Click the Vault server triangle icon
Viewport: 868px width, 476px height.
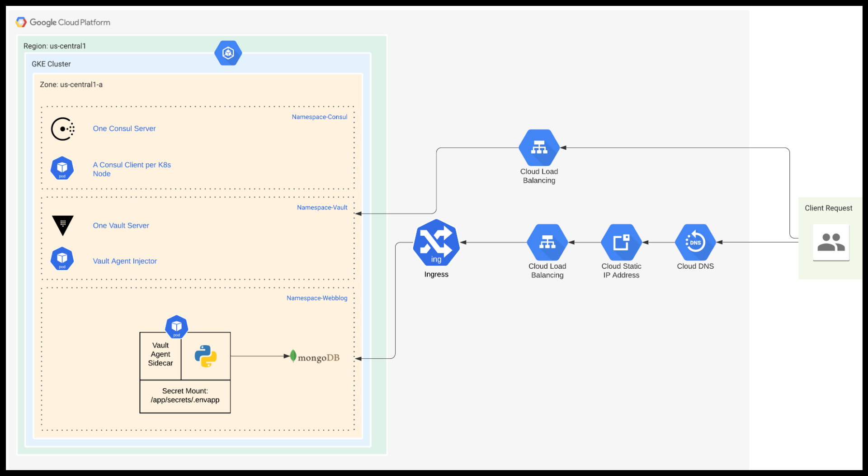pyautogui.click(x=62, y=225)
